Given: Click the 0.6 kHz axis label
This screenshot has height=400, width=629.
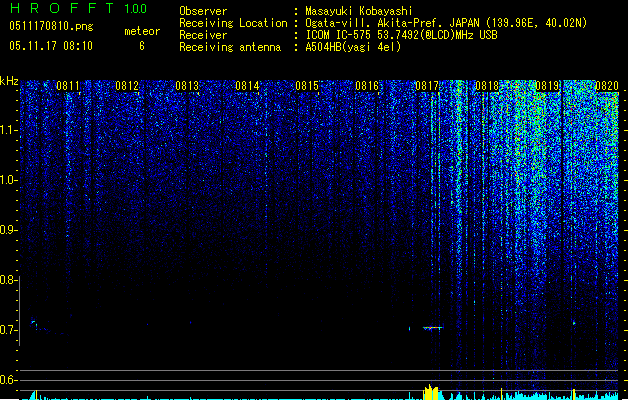Looking at the screenshot, I should 8,380.
